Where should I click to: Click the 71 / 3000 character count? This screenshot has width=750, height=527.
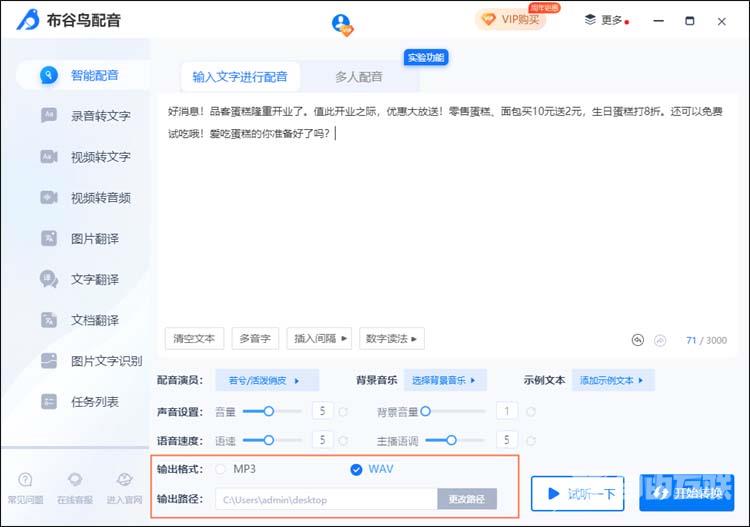[x=706, y=340]
